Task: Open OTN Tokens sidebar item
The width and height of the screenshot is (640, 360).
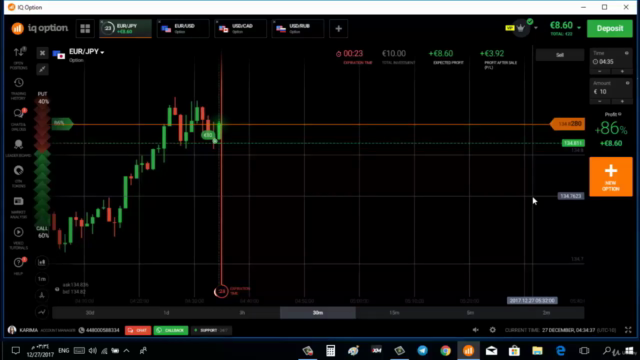Action: (18, 176)
